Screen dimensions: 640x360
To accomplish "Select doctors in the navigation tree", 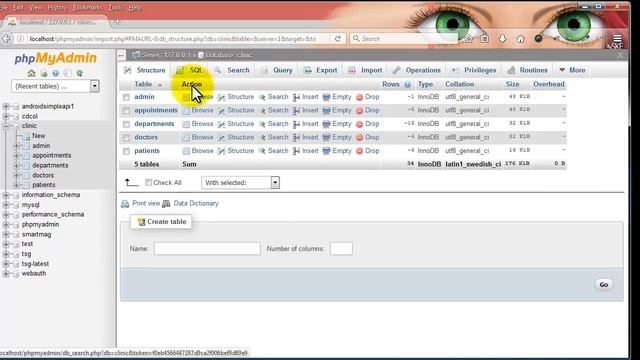I will tap(43, 175).
